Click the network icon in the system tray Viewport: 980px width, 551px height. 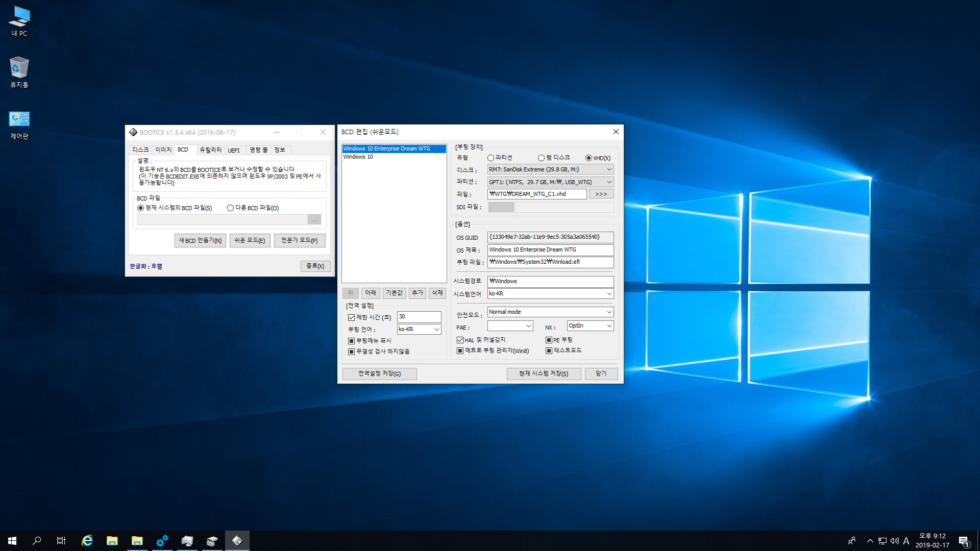point(883,541)
